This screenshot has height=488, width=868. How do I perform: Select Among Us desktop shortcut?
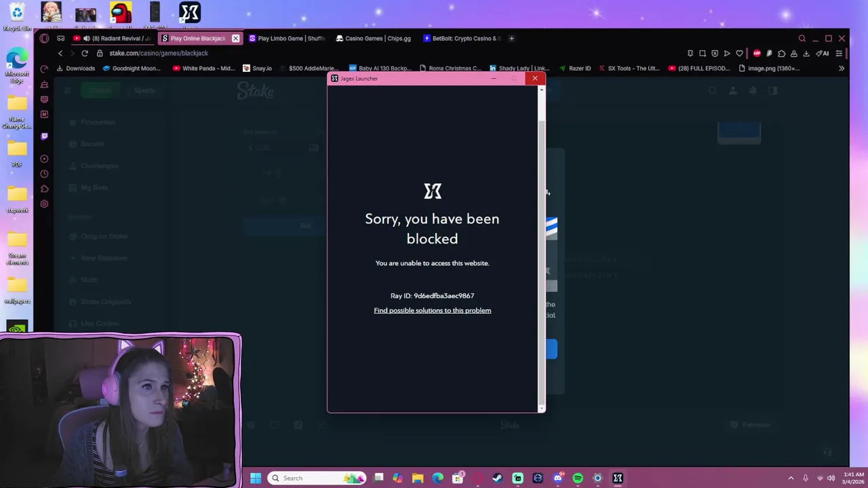[121, 14]
